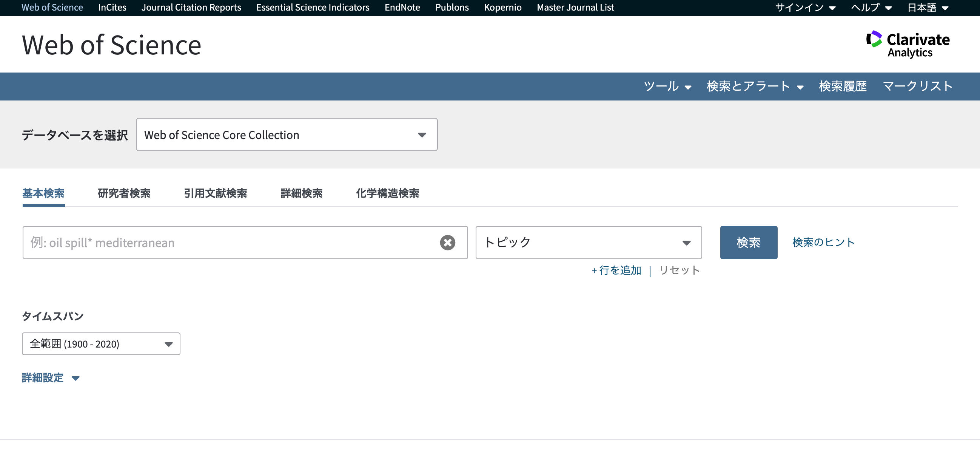980x476 pixels.
Task: Add a search row with 行を追加
Action: point(616,270)
